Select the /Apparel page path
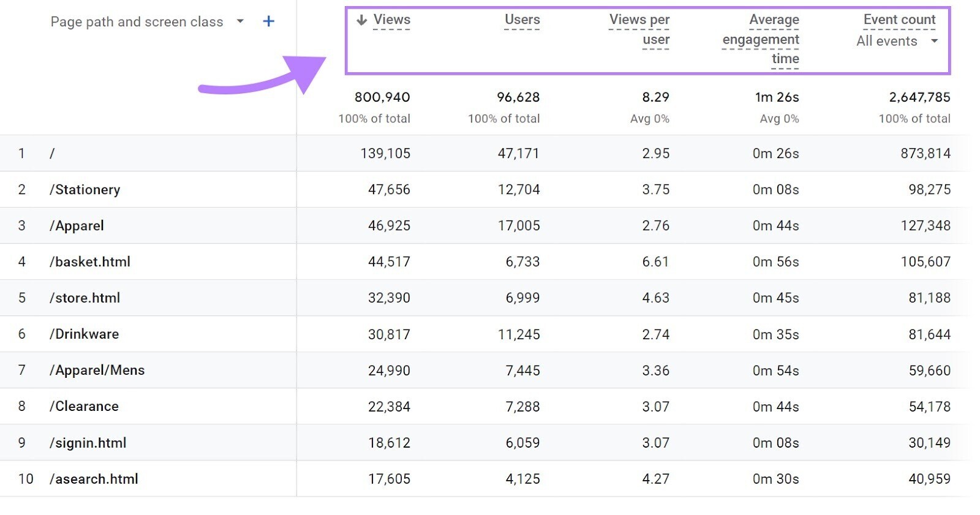980x515 pixels. click(77, 226)
